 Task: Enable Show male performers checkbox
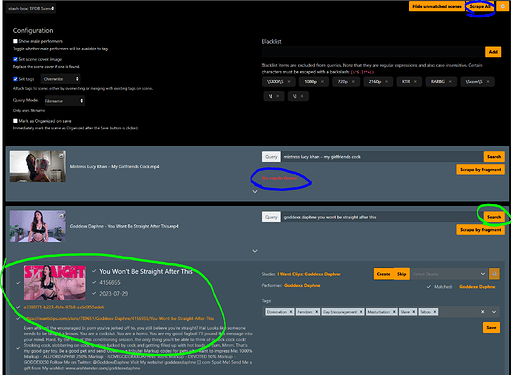(x=15, y=41)
